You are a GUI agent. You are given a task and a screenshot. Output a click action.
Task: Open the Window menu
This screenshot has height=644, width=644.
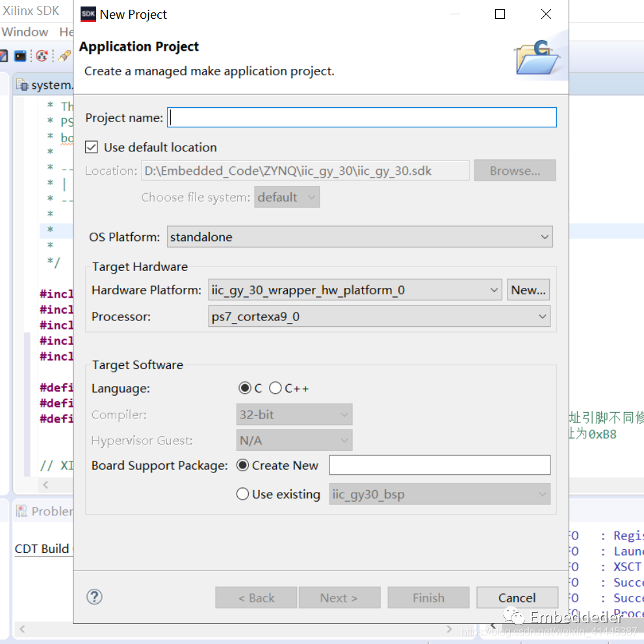pyautogui.click(x=25, y=32)
